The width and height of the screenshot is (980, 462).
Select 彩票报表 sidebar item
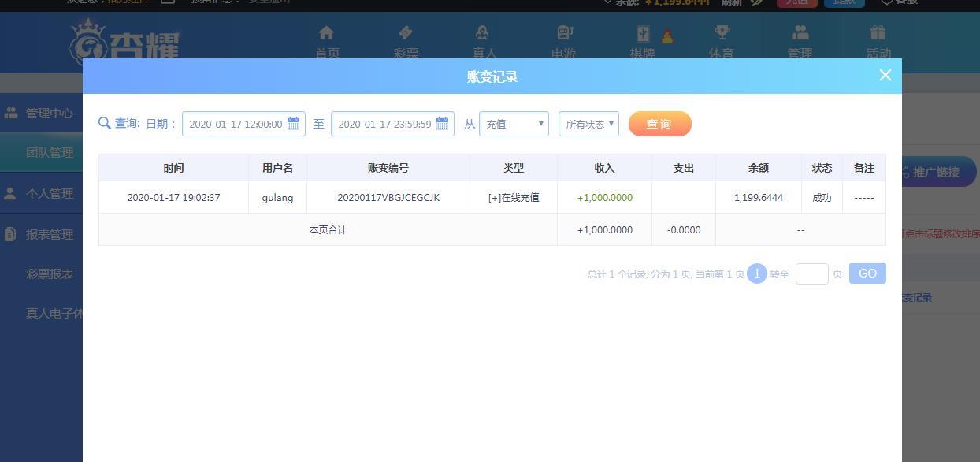(x=50, y=274)
